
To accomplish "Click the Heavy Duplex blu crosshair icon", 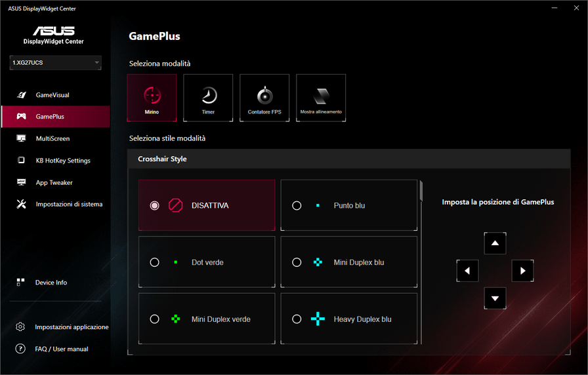I will pos(318,319).
